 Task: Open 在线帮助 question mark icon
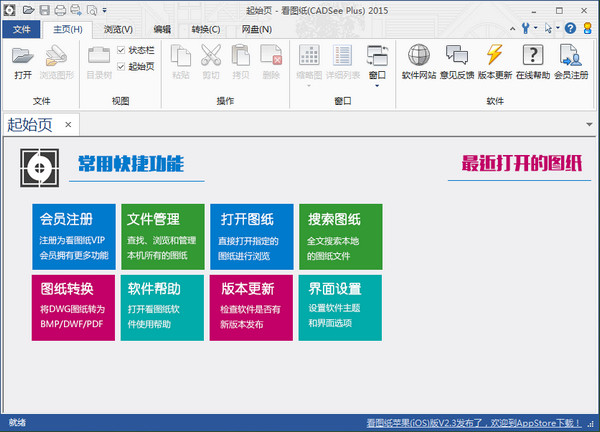click(x=533, y=60)
